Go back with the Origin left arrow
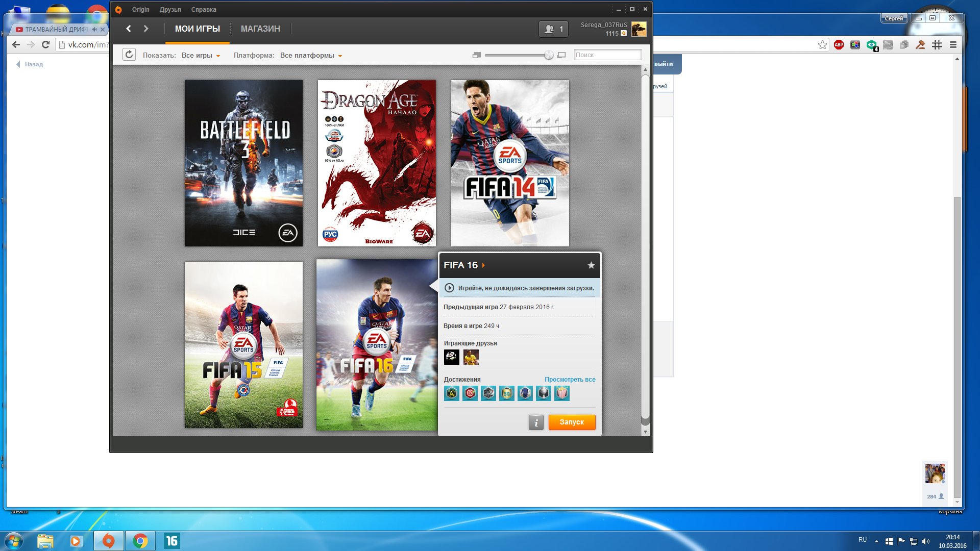Viewport: 980px width, 551px height. point(129,29)
